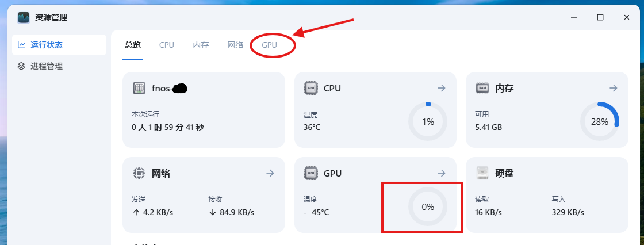Switch to the CPU tab
The height and width of the screenshot is (245, 644).
click(167, 45)
